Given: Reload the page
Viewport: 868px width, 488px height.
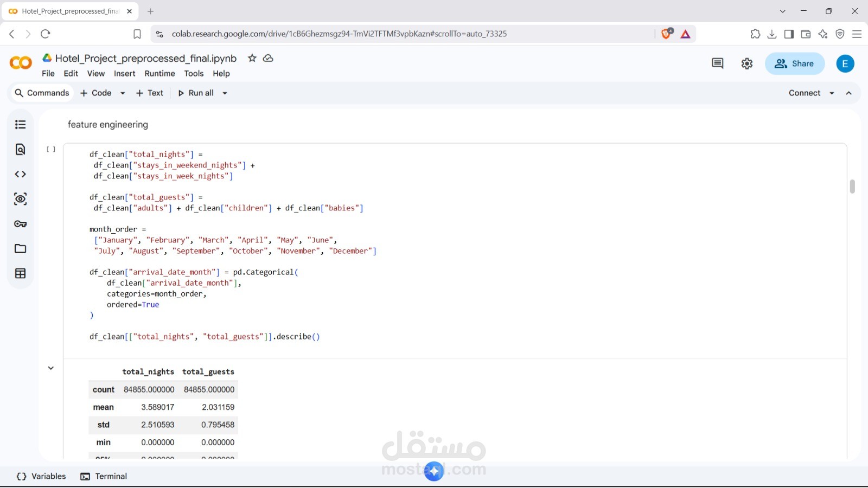Looking at the screenshot, I should (46, 34).
